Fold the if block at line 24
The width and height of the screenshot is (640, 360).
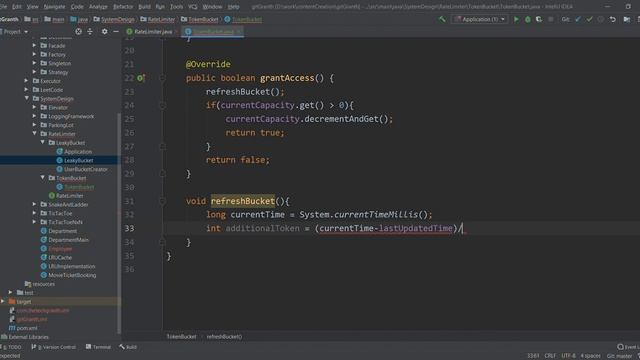pos(162,105)
